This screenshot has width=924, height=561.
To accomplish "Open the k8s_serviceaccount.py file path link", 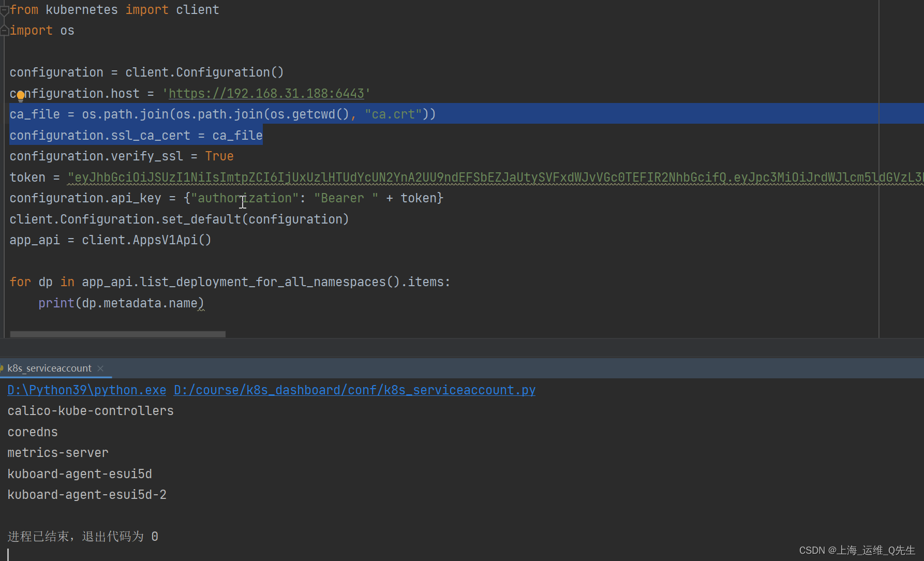I will 354,390.
